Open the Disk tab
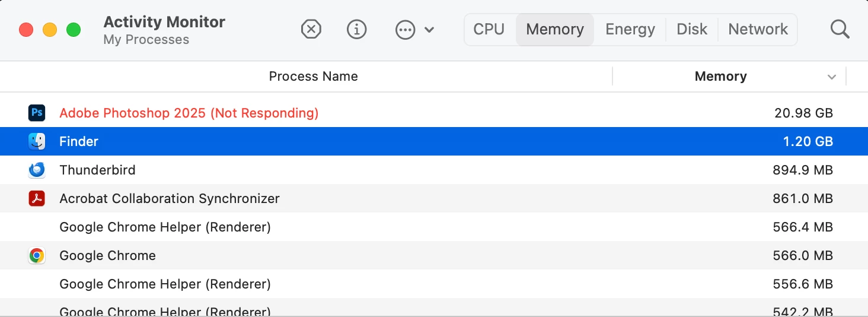868x317 pixels. [692, 29]
